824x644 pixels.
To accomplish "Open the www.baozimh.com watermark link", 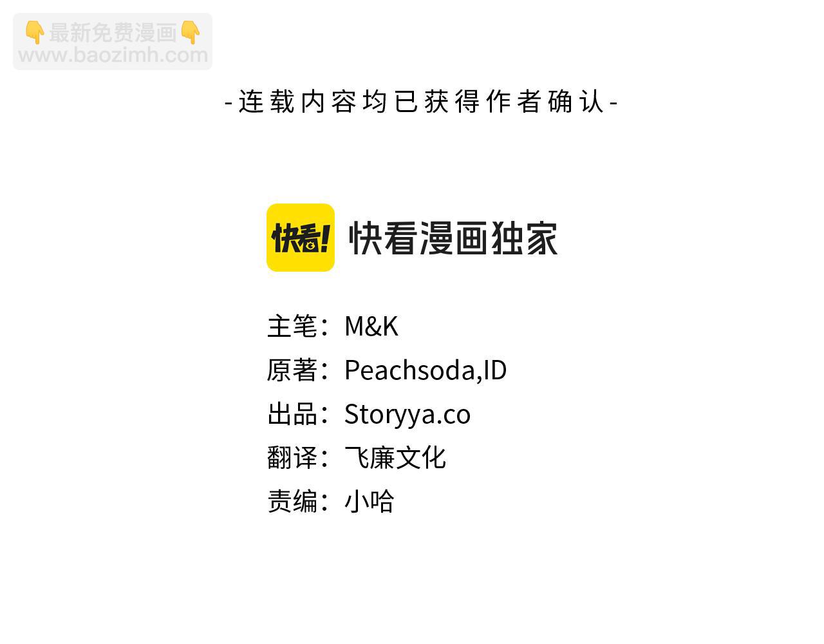I will [x=113, y=55].
